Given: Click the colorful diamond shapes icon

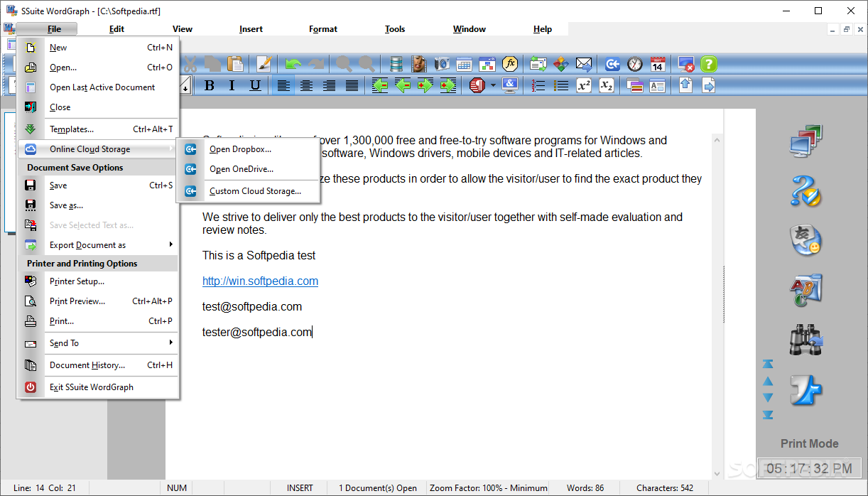Looking at the screenshot, I should pyautogui.click(x=561, y=64).
